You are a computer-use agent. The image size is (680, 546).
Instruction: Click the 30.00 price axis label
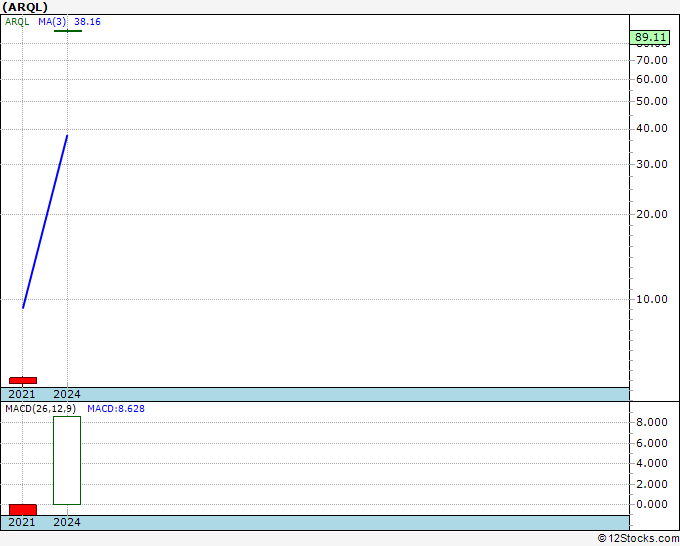[651, 164]
